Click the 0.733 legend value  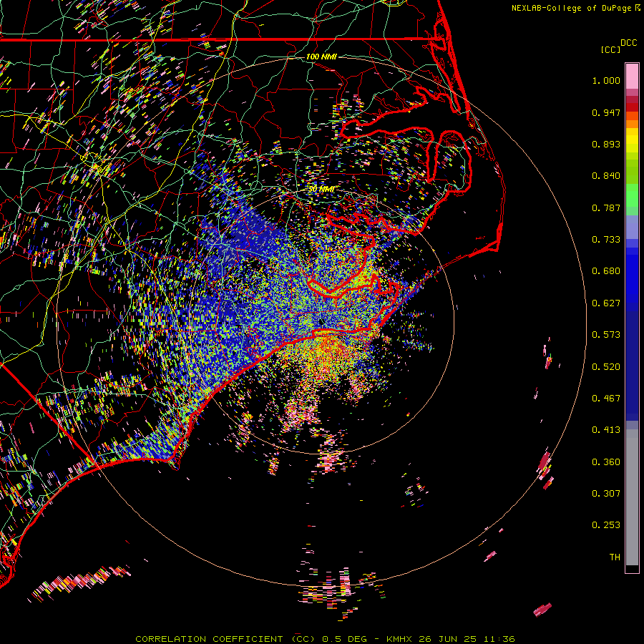606,240
